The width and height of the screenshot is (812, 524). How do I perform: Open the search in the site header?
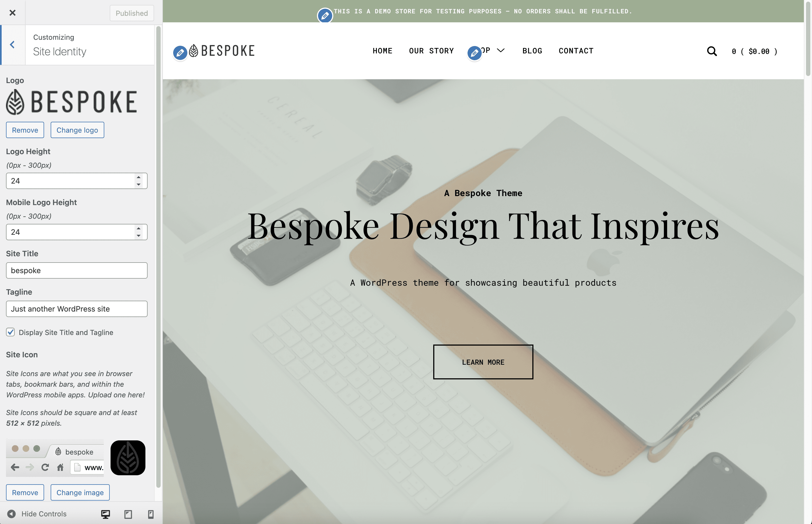click(712, 51)
